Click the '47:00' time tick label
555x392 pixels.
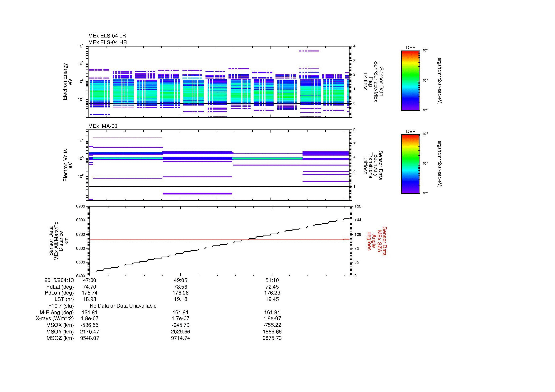tap(89, 280)
